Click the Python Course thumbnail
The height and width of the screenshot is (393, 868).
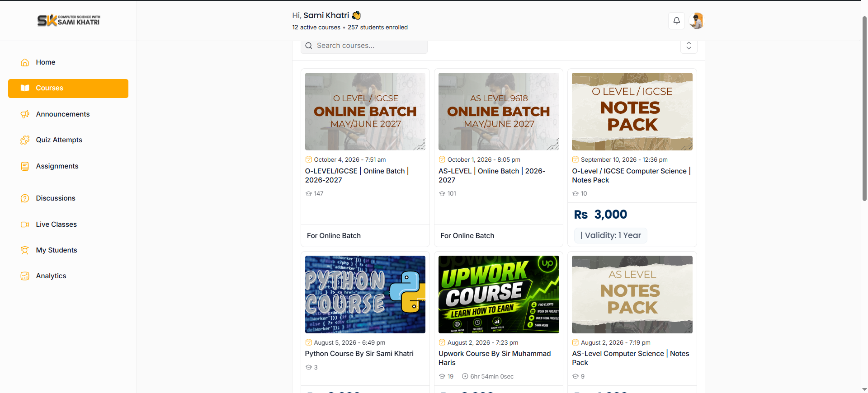click(365, 295)
